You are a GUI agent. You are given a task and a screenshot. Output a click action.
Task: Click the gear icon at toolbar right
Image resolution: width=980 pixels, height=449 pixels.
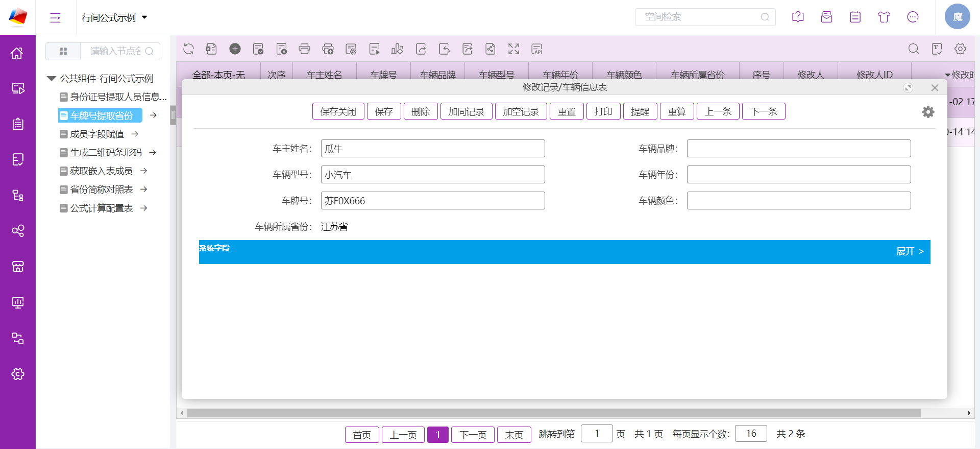click(960, 49)
